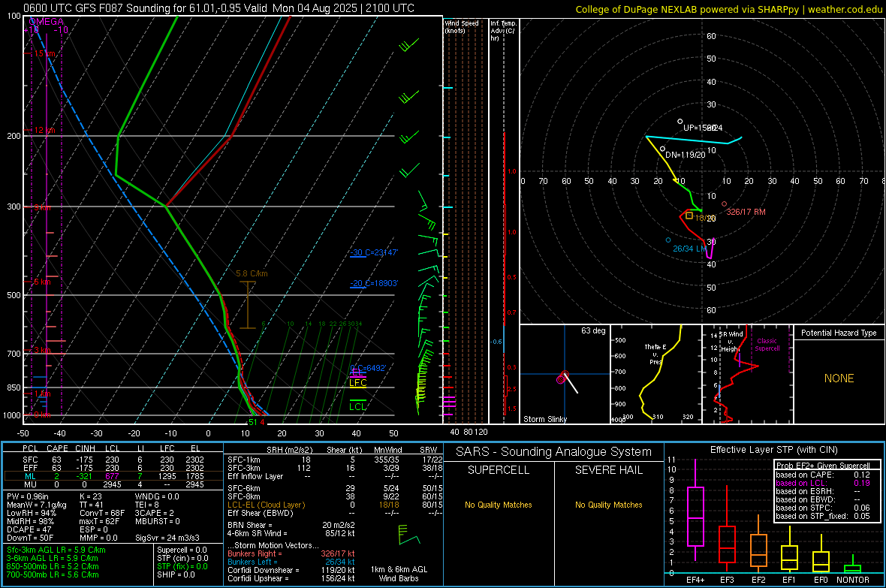This screenshot has width=886, height=588.
Task: Click the Supercell = 0.0 composite value
Action: [182, 550]
